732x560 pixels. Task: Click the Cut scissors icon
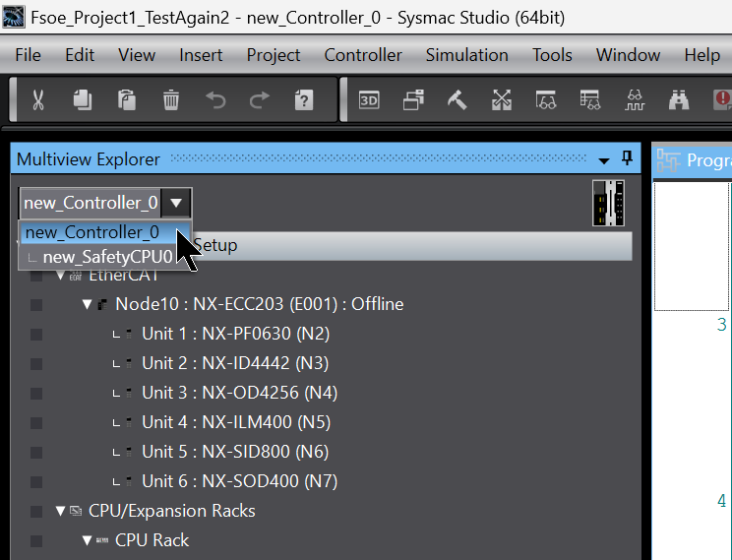click(x=38, y=100)
